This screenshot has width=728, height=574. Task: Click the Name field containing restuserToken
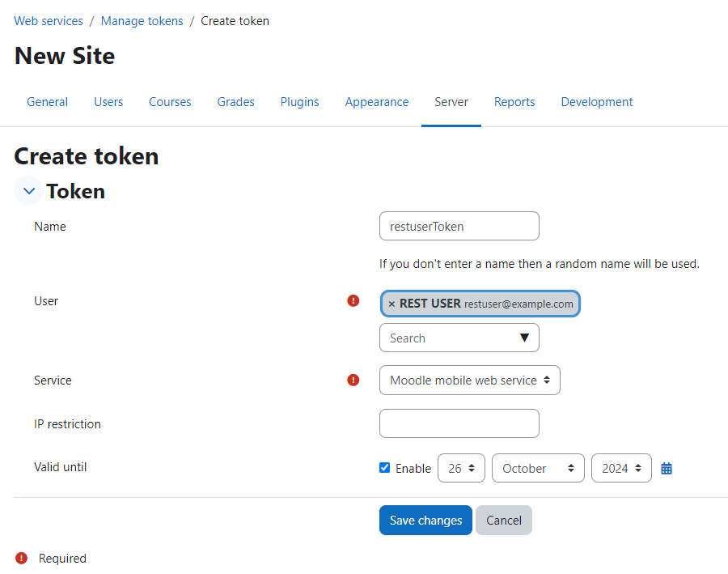pyautogui.click(x=459, y=226)
